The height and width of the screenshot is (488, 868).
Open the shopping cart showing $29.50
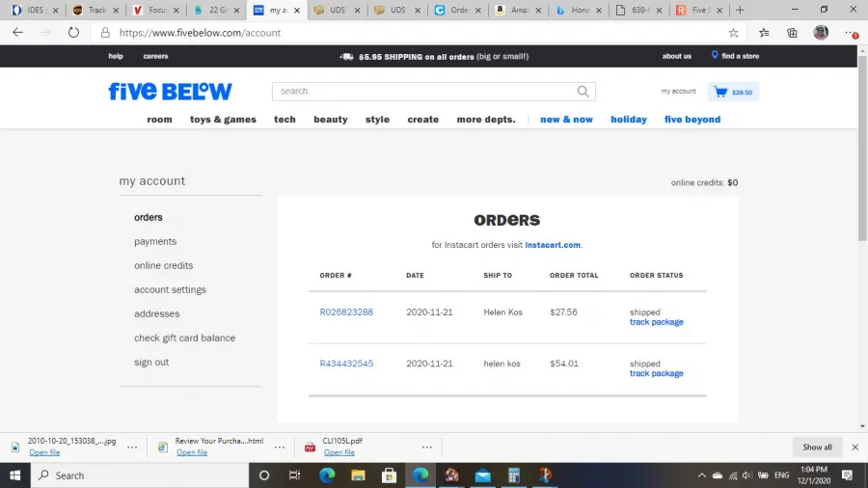(x=734, y=92)
